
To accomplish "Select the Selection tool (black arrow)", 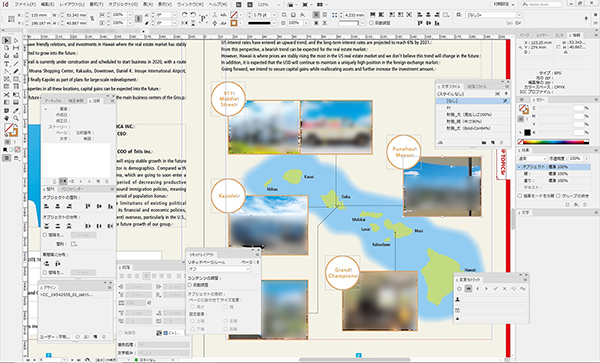I will pyautogui.click(x=7, y=40).
